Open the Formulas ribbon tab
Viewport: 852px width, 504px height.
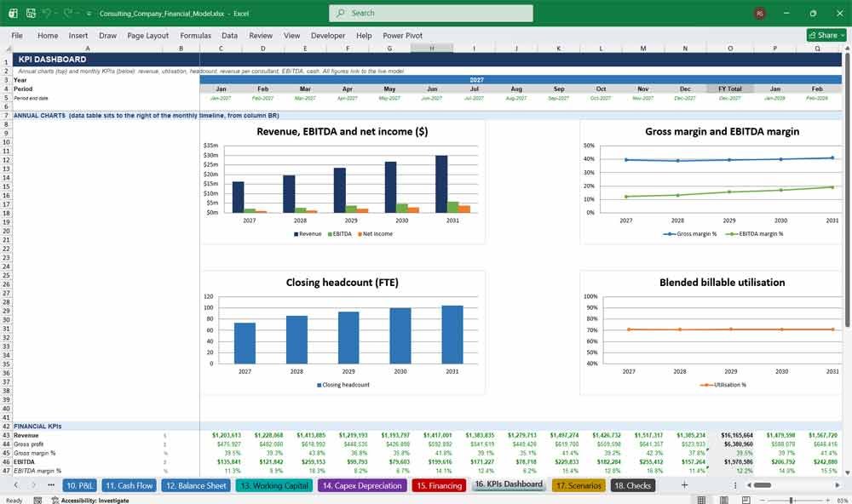(196, 35)
